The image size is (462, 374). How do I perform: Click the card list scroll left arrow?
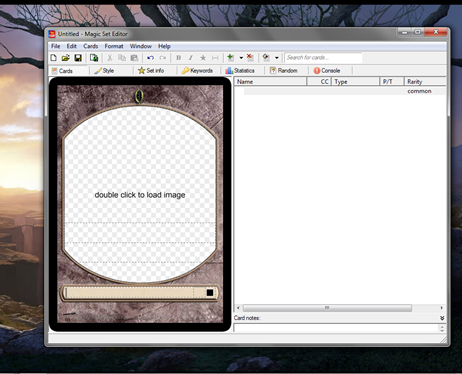pos(238,308)
